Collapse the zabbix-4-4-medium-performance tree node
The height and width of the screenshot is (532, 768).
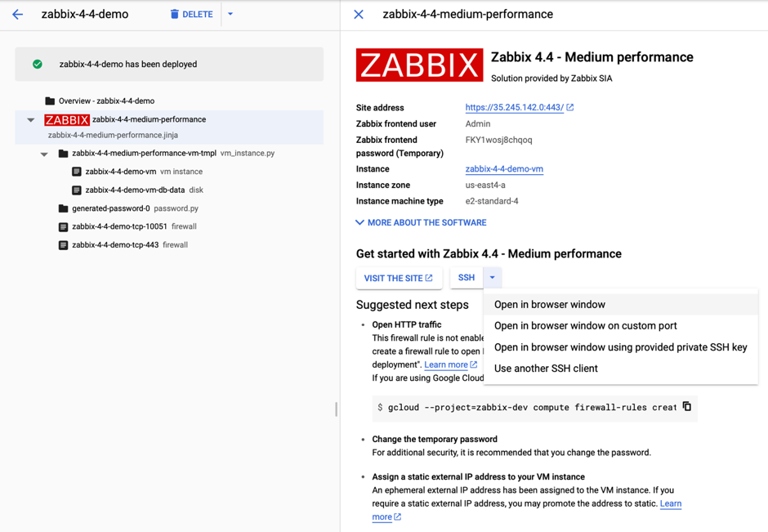point(31,120)
